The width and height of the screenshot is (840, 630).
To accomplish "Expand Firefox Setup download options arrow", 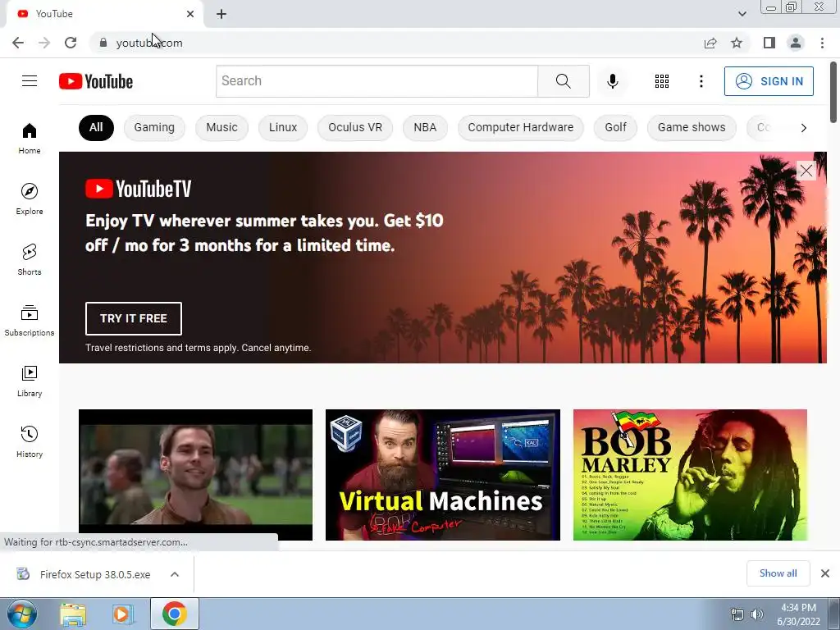I will click(174, 574).
